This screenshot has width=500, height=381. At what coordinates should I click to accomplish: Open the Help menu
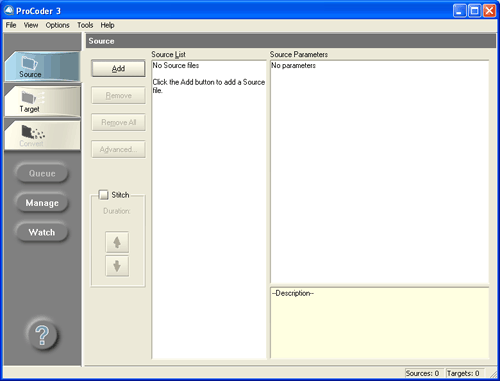[107, 25]
